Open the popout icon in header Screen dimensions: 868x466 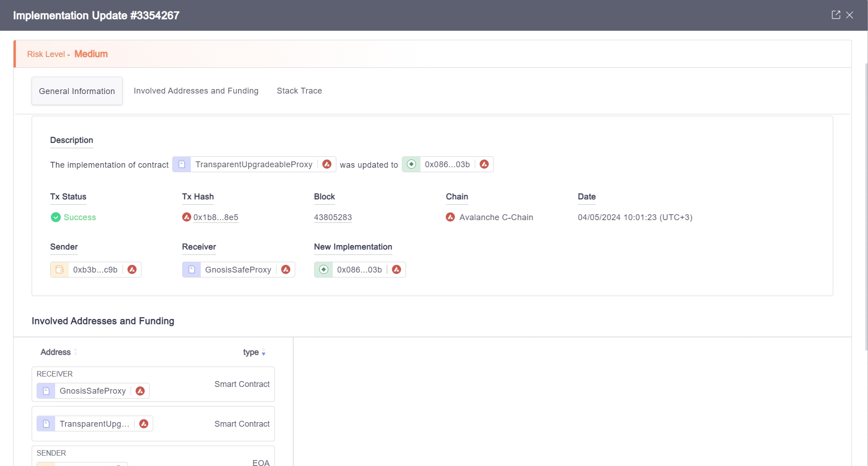pyautogui.click(x=835, y=15)
